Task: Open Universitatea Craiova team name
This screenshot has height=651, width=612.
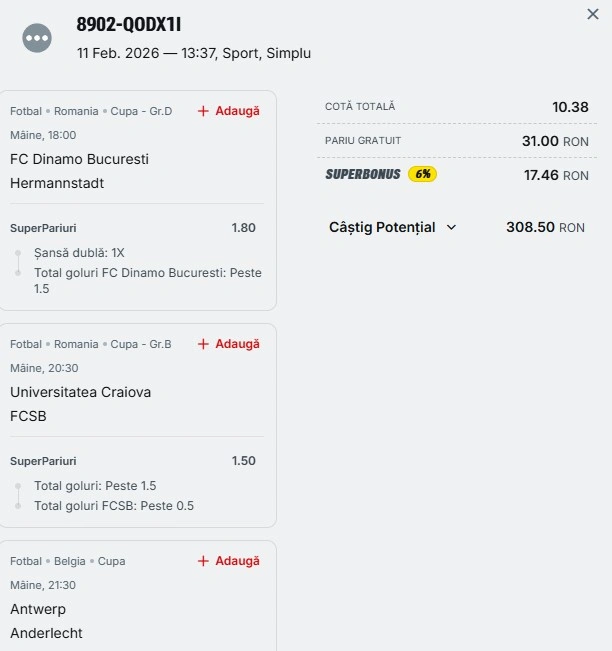Action: click(80, 392)
